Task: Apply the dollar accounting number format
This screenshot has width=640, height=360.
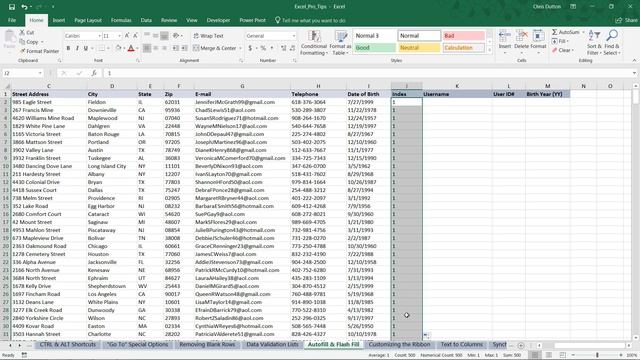Action: pyautogui.click(x=250, y=48)
